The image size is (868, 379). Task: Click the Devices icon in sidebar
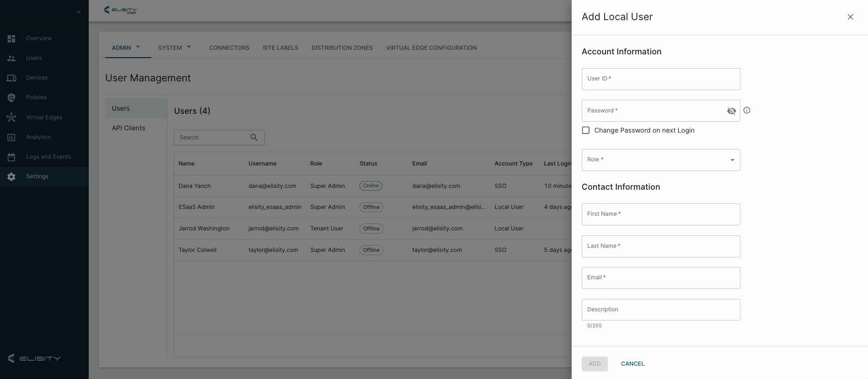click(x=11, y=78)
